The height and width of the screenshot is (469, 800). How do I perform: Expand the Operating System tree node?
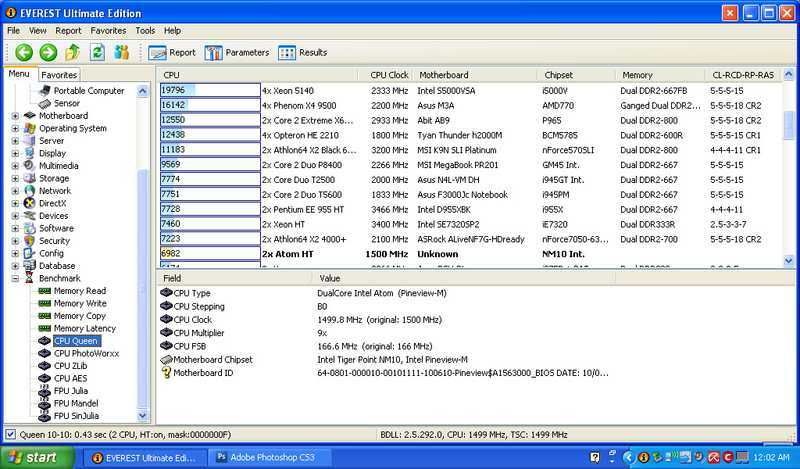[15, 129]
